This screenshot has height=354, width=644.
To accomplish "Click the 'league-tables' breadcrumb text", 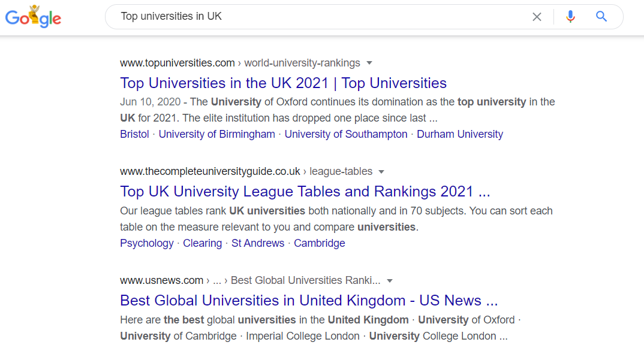I will [x=341, y=171].
